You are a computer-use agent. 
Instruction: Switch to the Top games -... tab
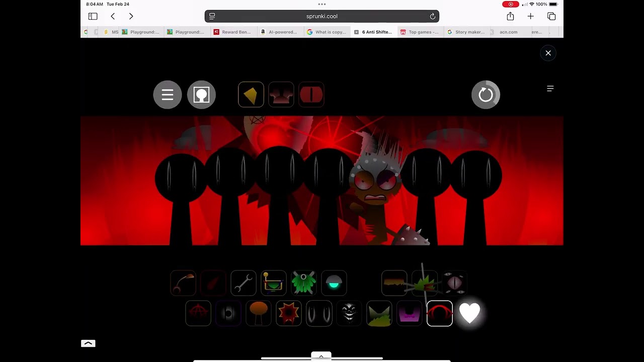point(419,32)
